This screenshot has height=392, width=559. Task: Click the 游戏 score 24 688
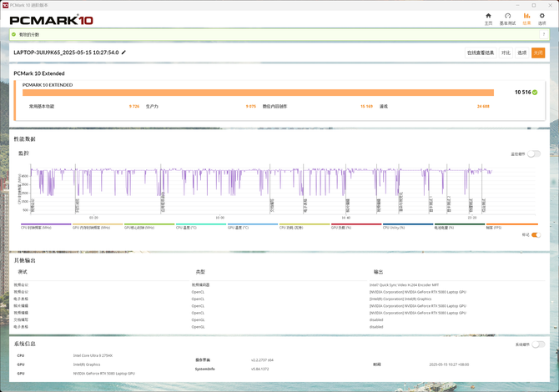pos(483,106)
